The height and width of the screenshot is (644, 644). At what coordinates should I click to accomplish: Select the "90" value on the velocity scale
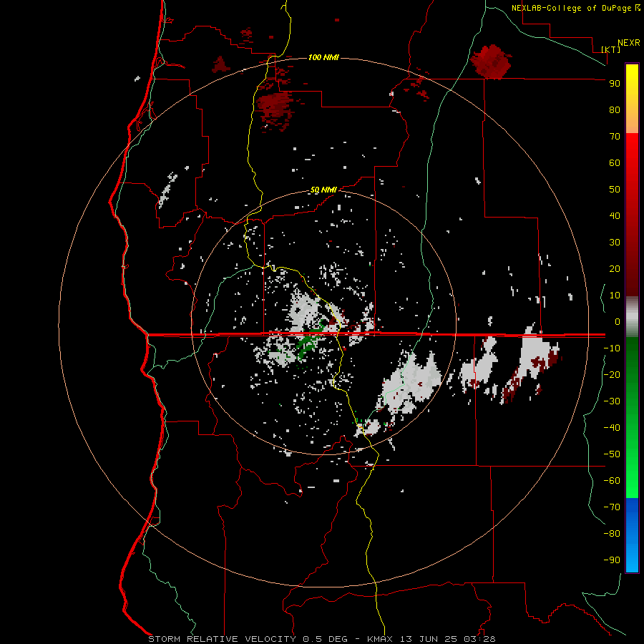(615, 84)
